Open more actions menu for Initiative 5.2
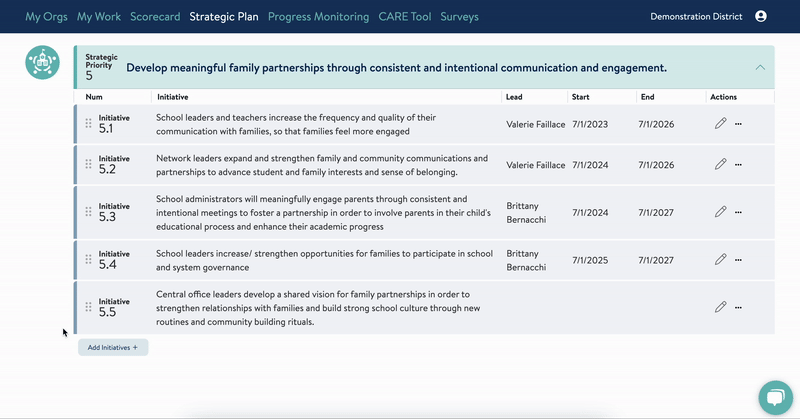 point(739,165)
